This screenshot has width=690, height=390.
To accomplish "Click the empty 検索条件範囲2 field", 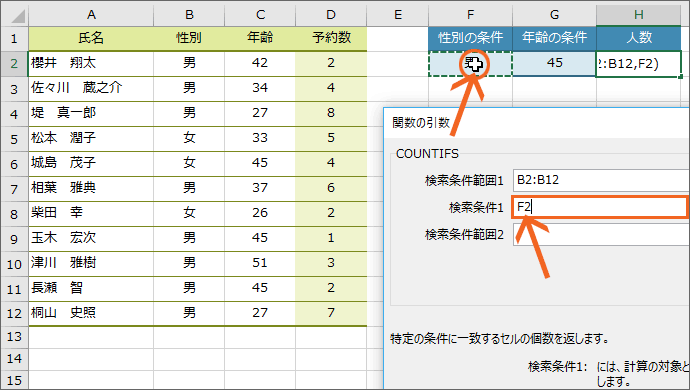I will click(x=601, y=234).
